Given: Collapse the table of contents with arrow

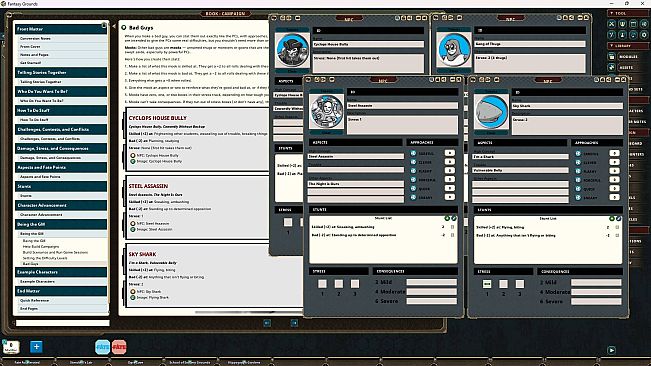Looking at the screenshot, I should (x=114, y=26).
